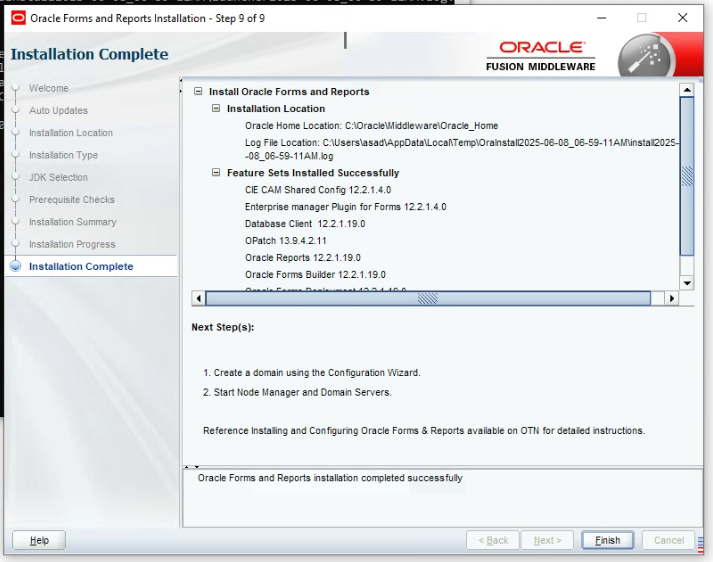Collapse the Installation Location node
713x562 pixels.
(216, 108)
